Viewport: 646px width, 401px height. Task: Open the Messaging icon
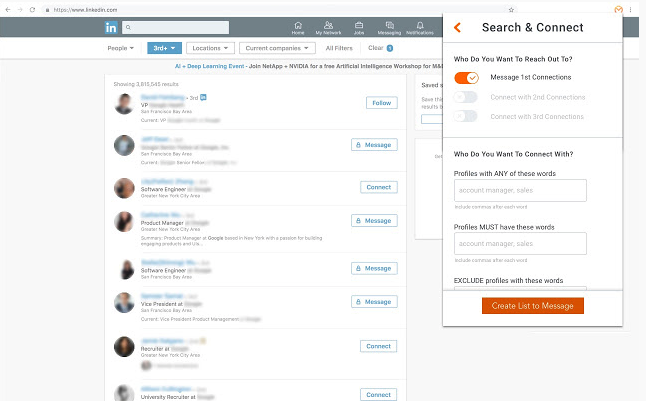[x=389, y=28]
